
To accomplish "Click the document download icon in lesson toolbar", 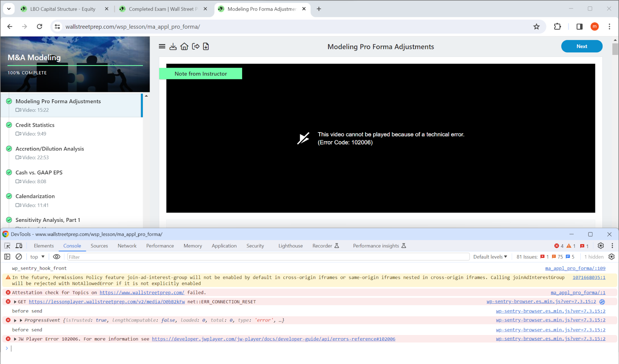I will coord(206,46).
